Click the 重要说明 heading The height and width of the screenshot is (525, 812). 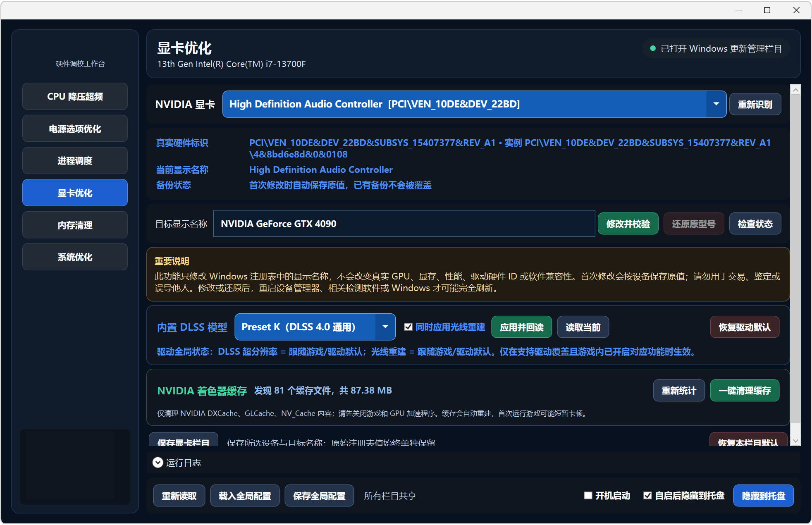[x=172, y=261]
